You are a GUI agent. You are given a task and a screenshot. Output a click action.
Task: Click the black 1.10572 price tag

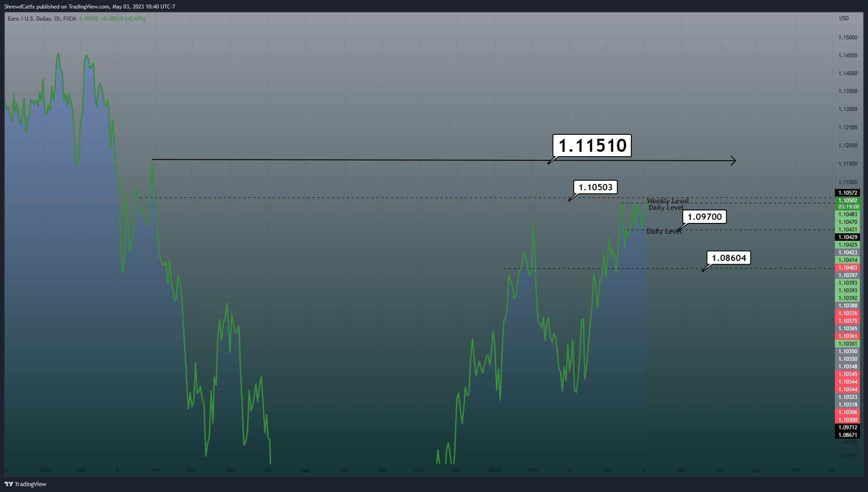coord(847,193)
